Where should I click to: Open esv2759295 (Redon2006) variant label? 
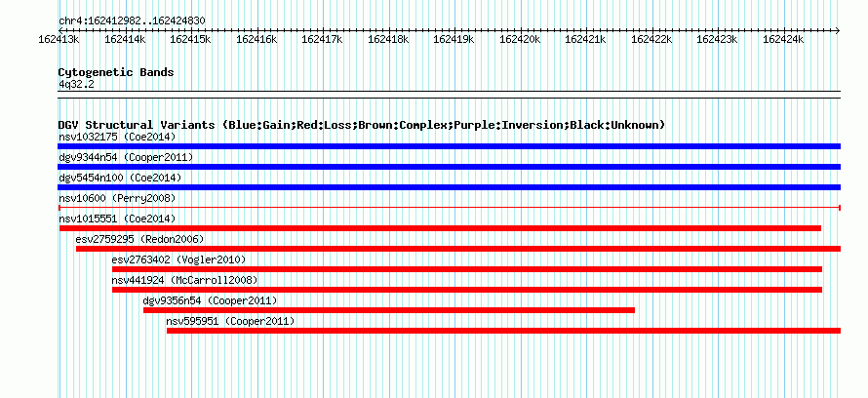[x=140, y=239]
